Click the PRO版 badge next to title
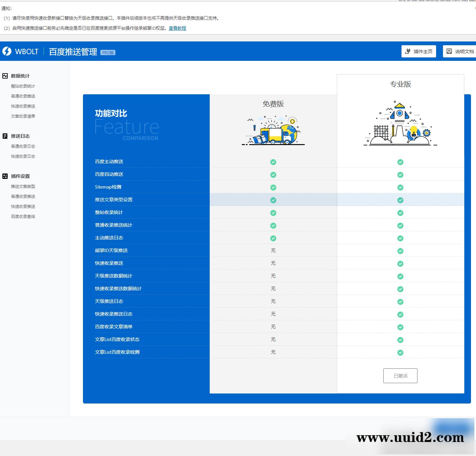476x456 pixels. pos(108,52)
